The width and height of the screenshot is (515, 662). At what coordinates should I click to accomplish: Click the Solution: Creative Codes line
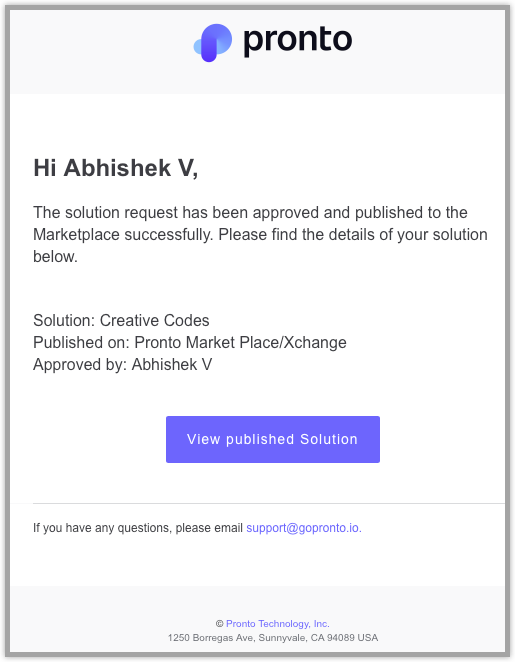click(x=121, y=320)
